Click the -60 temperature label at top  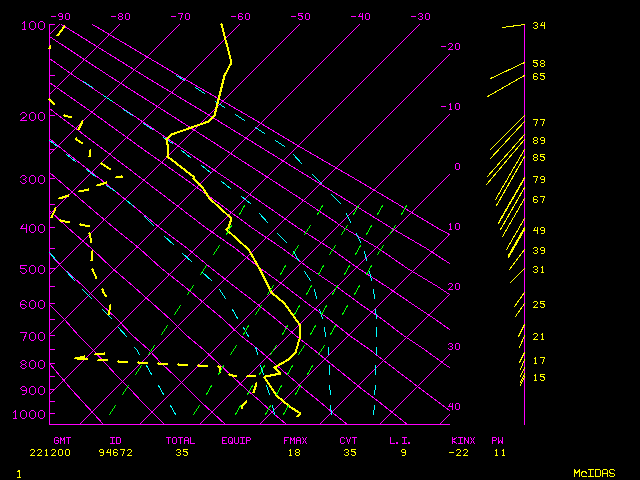pyautogui.click(x=241, y=17)
